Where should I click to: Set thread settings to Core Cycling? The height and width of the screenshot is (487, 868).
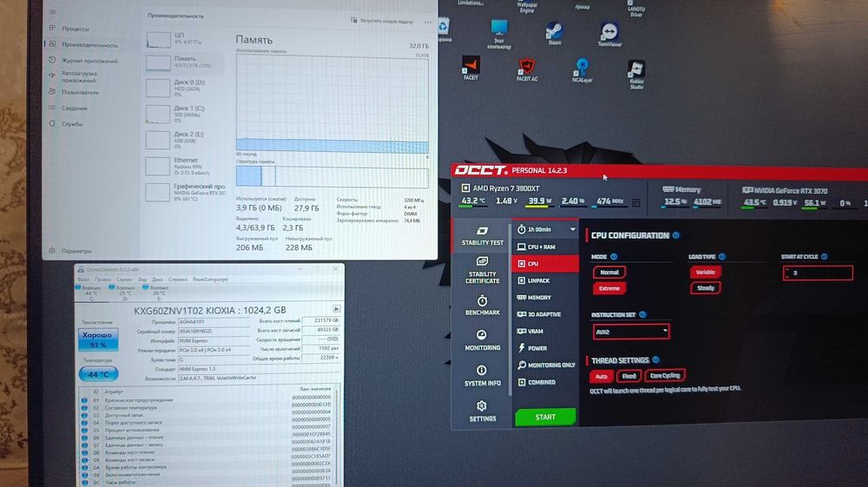pos(665,375)
